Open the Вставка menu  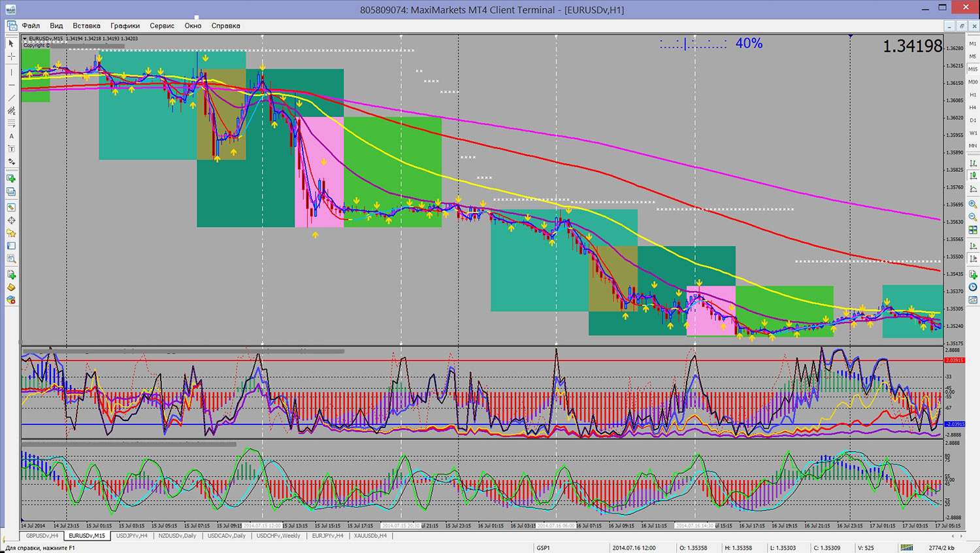point(86,25)
